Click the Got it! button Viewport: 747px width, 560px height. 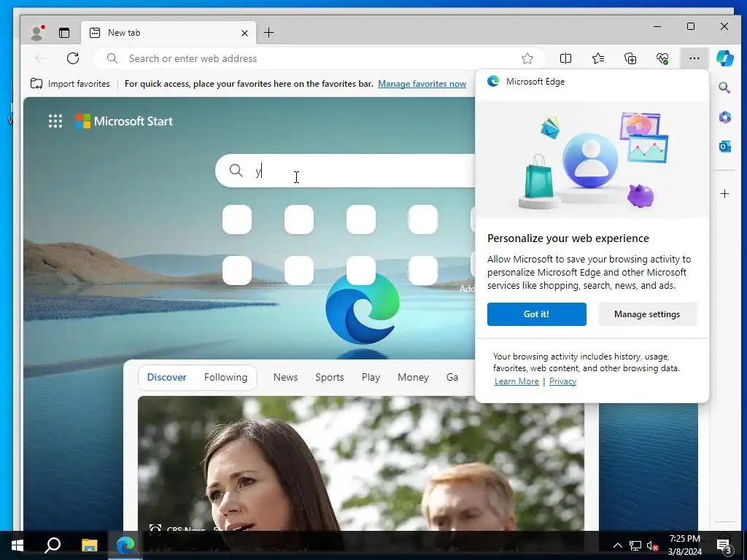point(536,314)
